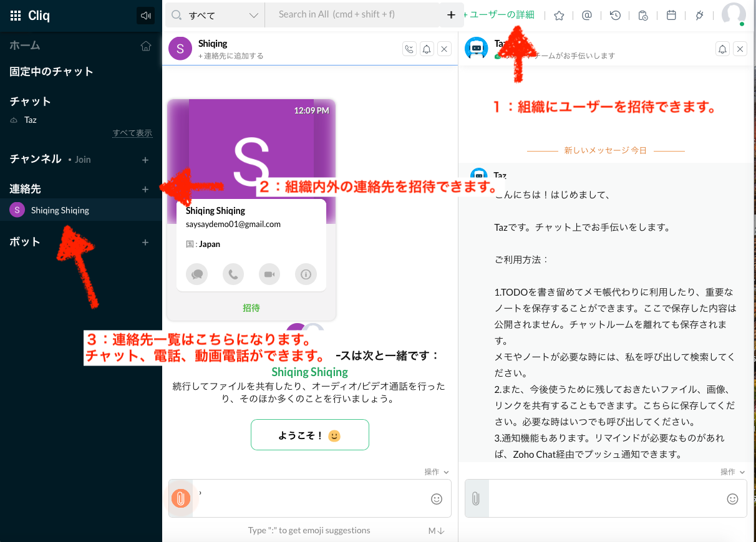Click the 連絡先 section heading
The image size is (756, 542).
25,189
